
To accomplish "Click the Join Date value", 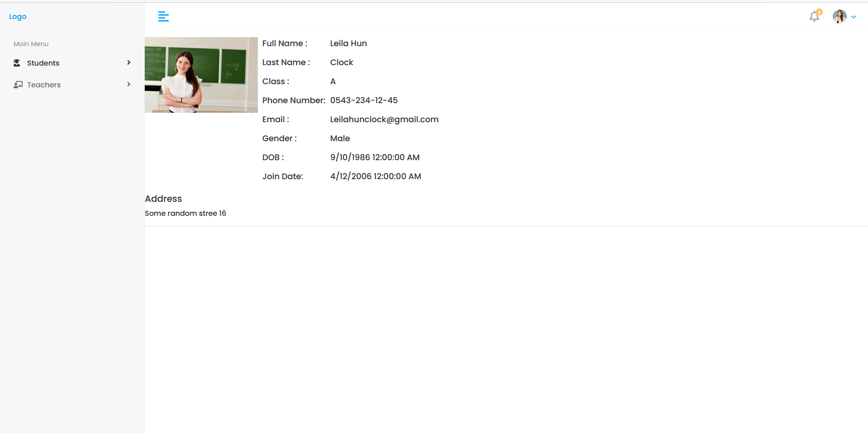I will click(x=375, y=176).
